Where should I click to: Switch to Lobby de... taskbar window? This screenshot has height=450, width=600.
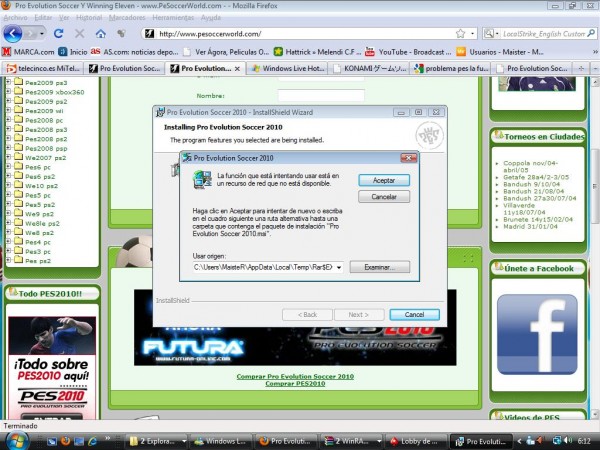tap(416, 441)
